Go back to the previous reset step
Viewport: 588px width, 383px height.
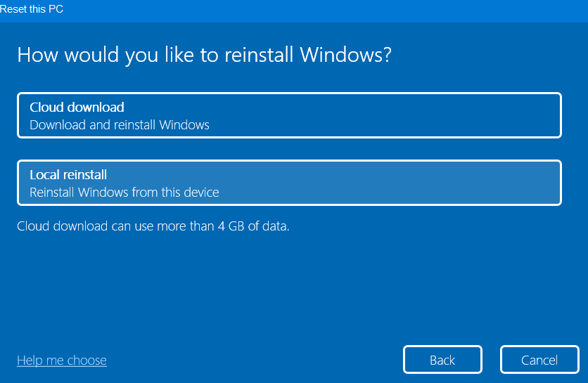[442, 360]
